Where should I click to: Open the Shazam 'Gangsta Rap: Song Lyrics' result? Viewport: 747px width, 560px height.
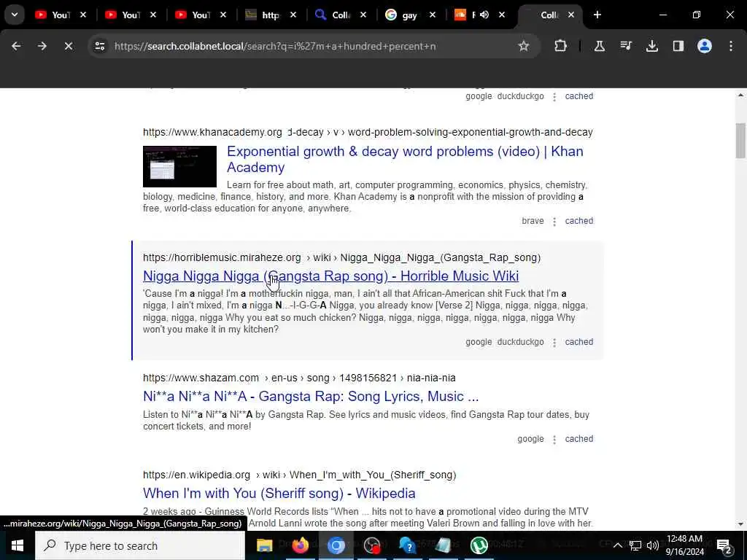point(311,396)
